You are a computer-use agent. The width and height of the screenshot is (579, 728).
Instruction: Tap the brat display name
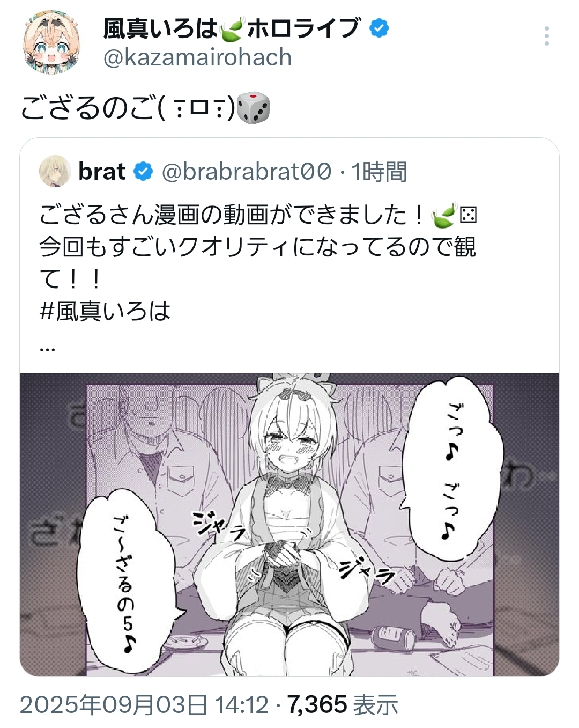(102, 172)
